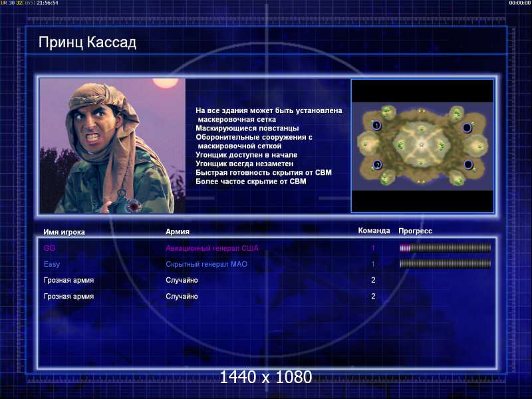532x399 pixels.
Task: Click the map preview thumbnail
Action: tap(422, 146)
